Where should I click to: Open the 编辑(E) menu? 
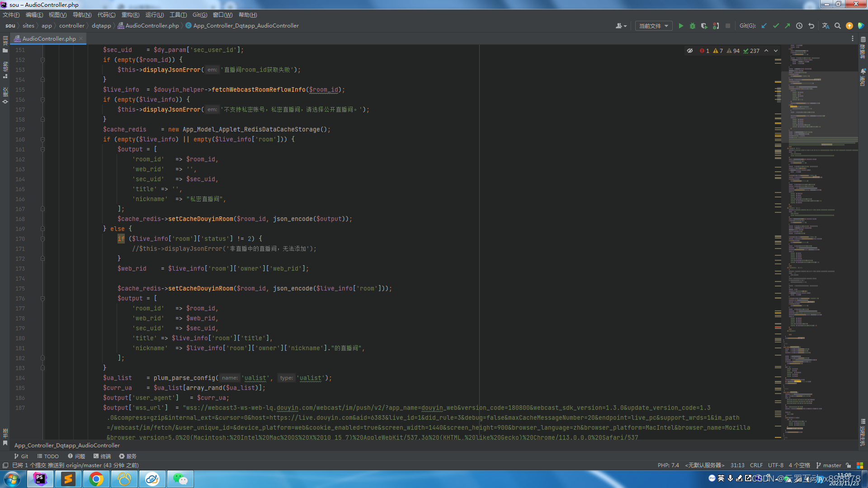click(x=34, y=15)
